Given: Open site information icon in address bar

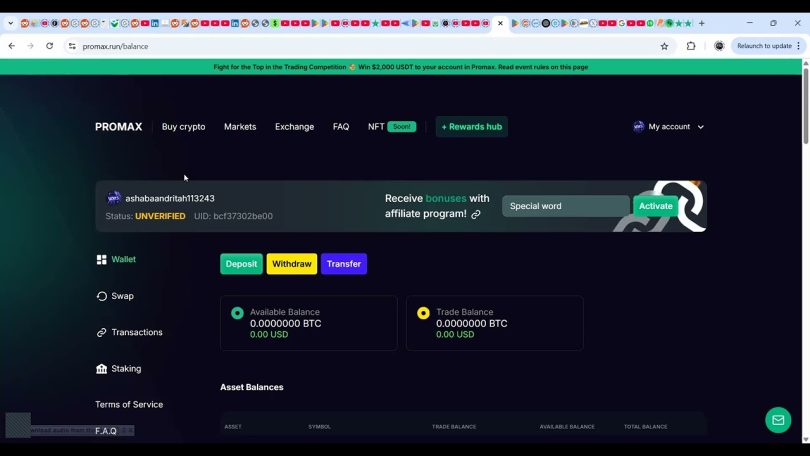Looking at the screenshot, I should (x=72, y=46).
